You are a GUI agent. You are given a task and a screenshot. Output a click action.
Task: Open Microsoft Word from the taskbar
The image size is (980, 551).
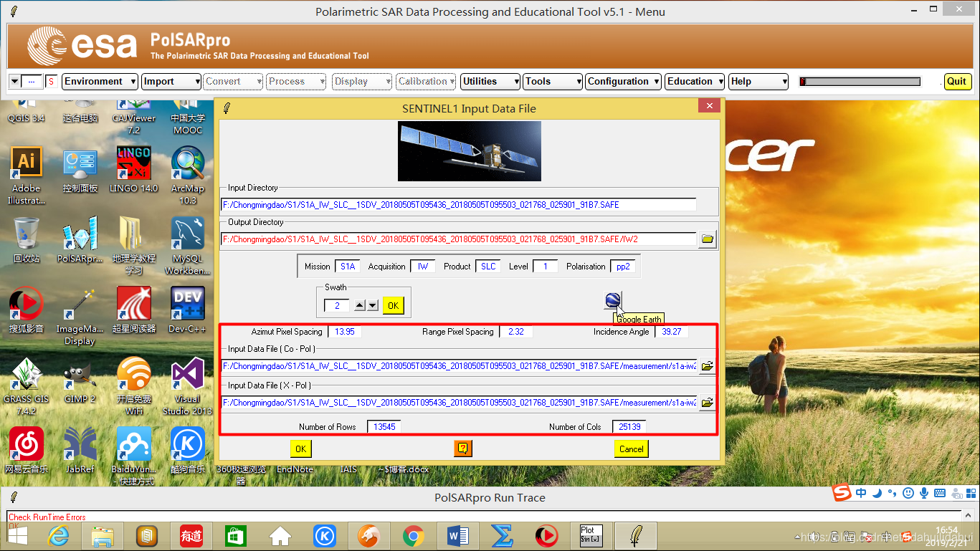click(457, 536)
